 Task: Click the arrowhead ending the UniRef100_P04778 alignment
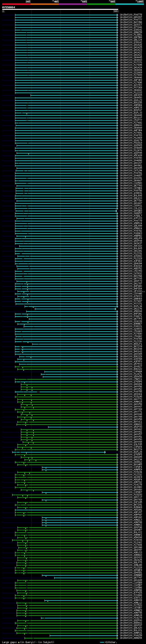click(117, 15)
